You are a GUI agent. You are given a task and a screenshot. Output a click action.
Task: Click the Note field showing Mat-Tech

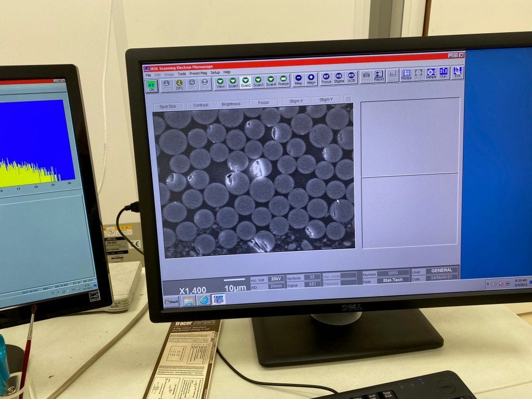[393, 280]
